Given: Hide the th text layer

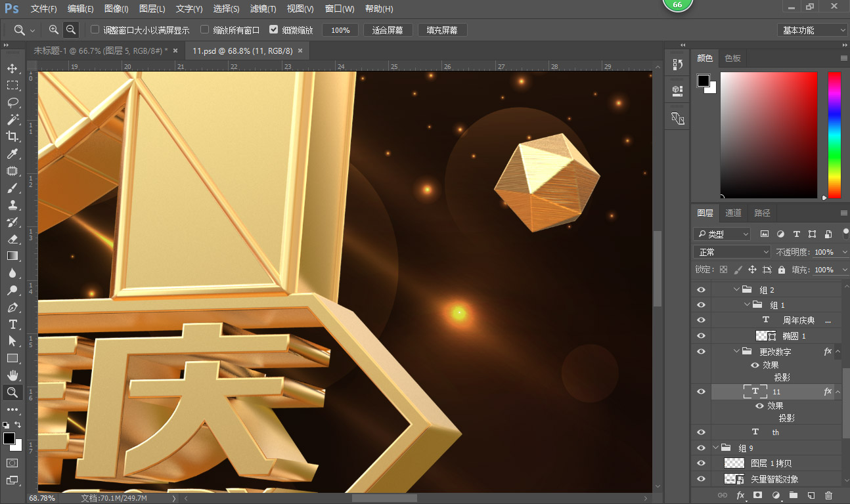Looking at the screenshot, I should 701,432.
